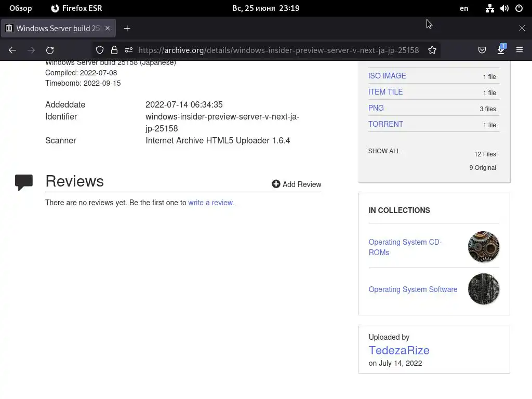532x399 pixels.
Task: Click the Addeddate value 2022-07-14 06:34:35
Action: tap(184, 104)
